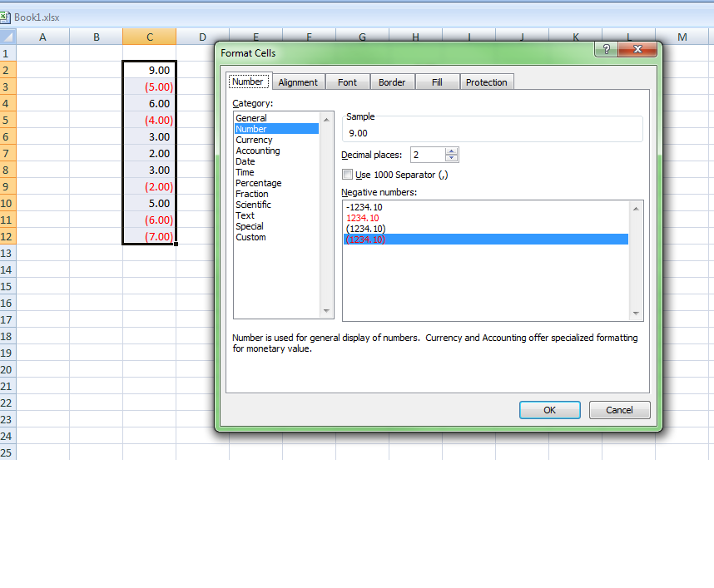The height and width of the screenshot is (588, 714).
Task: Click inside the Decimal places input field
Action: [429, 155]
